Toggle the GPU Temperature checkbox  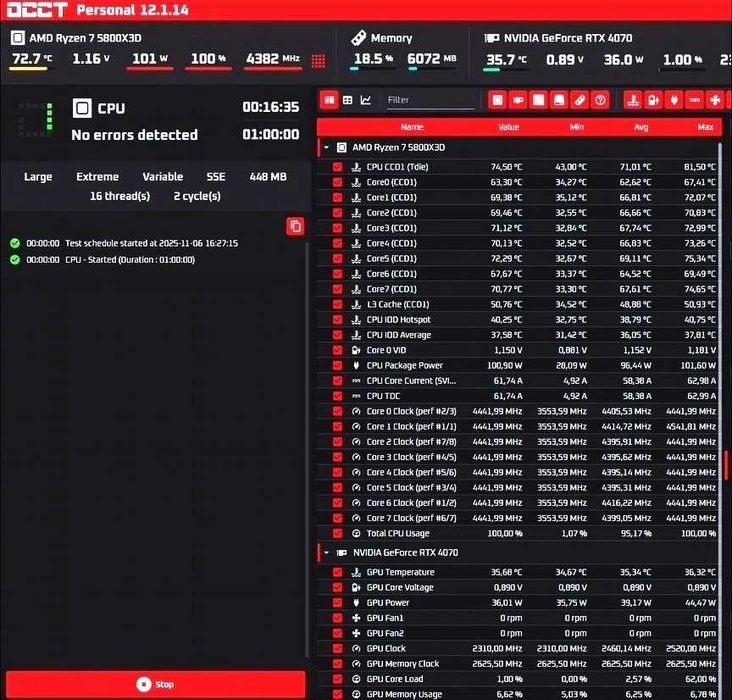[x=338, y=572]
